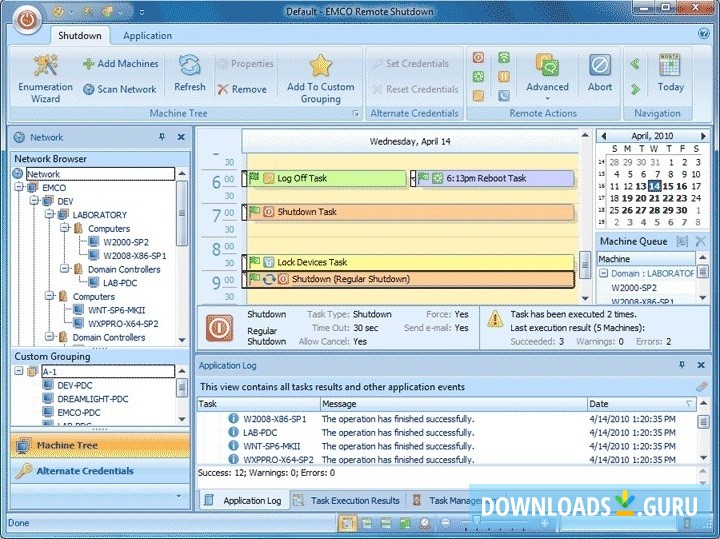
Task: Clear the application log eraser icon
Action: pyautogui.click(x=702, y=387)
